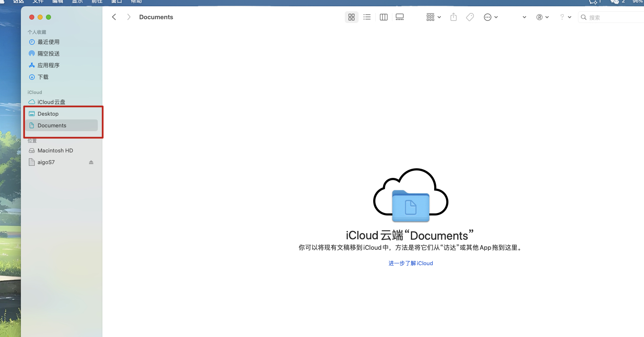644x337 pixels.
Task: Click the forward navigation chevron arrow
Action: (129, 17)
